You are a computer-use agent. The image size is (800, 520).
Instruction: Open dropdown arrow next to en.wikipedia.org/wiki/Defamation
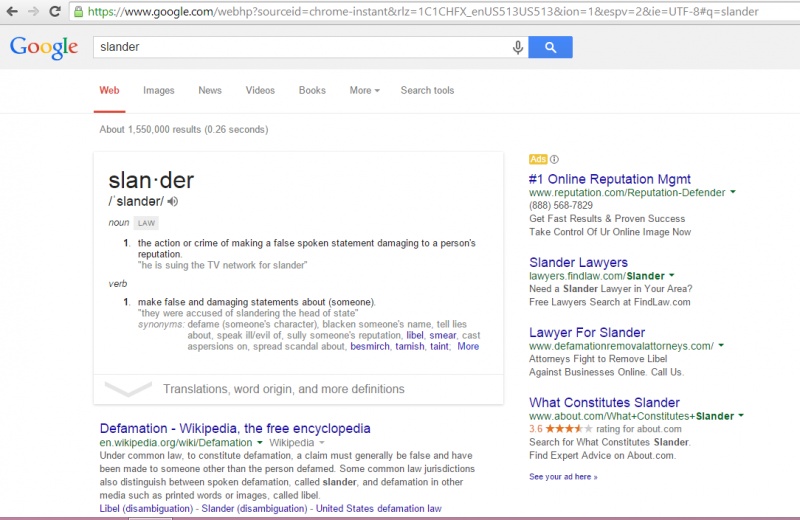coord(260,442)
